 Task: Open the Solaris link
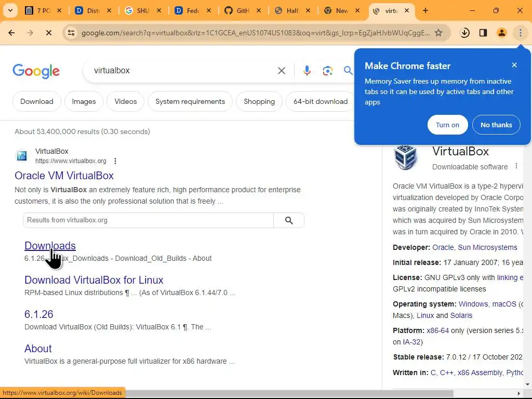coord(461,315)
